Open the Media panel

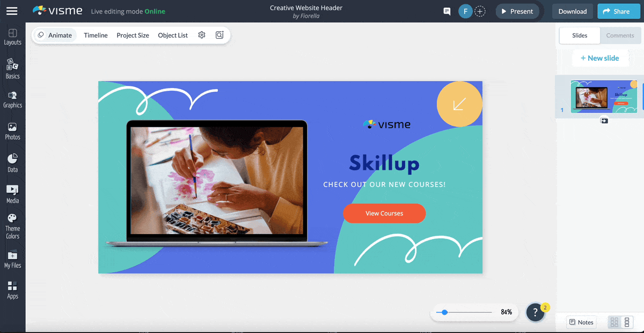(12, 193)
